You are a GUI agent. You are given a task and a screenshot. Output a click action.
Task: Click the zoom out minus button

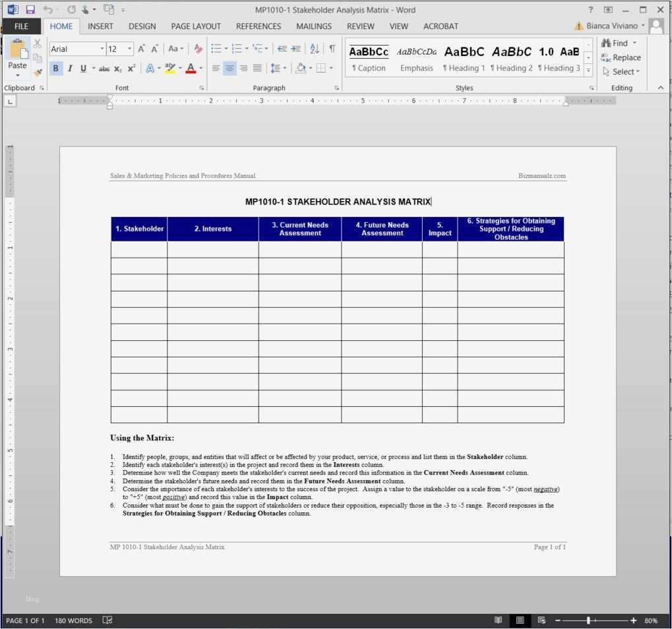pos(557,620)
